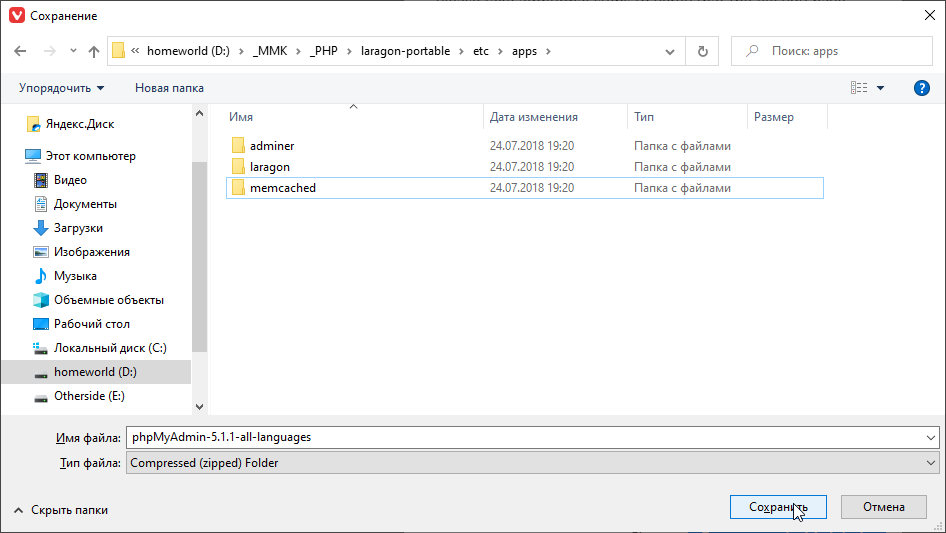This screenshot has width=946, height=533.
Task: Expand the Упорядочить menu
Action: [61, 88]
